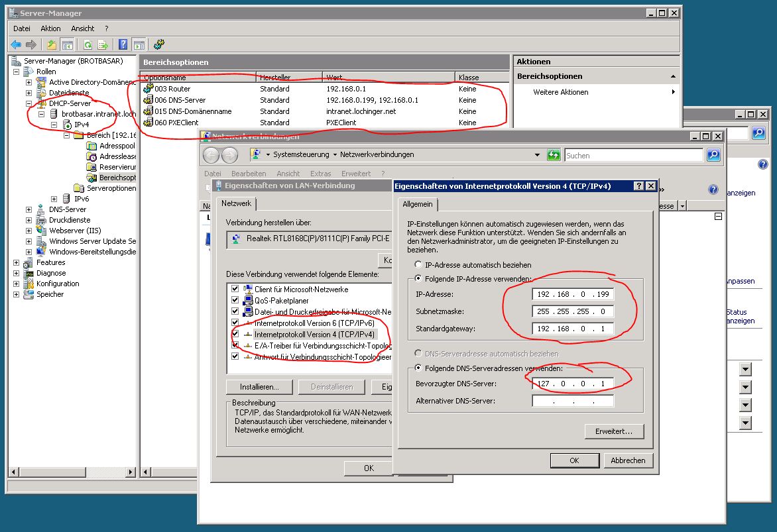Screen dimensions: 777x532
Task: Click the Adresspool folder icon
Action: coord(91,146)
